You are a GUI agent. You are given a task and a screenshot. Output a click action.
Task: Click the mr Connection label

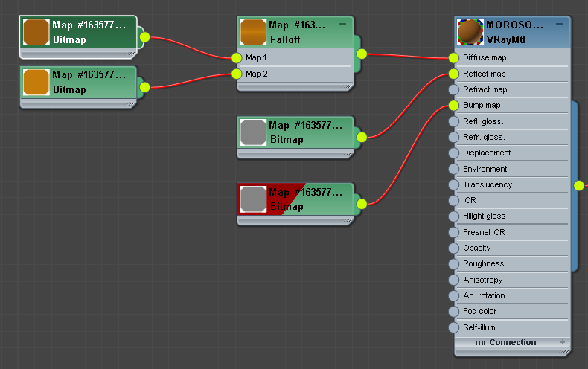(505, 342)
